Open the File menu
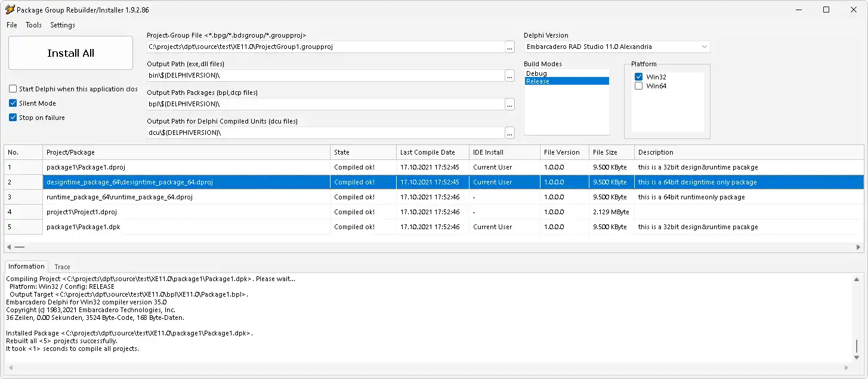The image size is (868, 379). [12, 25]
